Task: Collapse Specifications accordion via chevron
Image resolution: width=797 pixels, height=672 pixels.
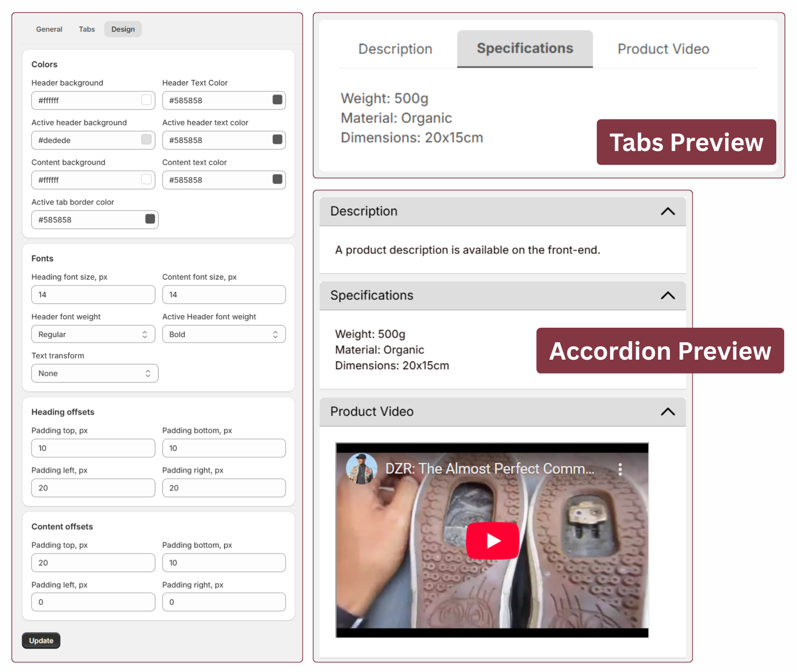Action: [667, 296]
